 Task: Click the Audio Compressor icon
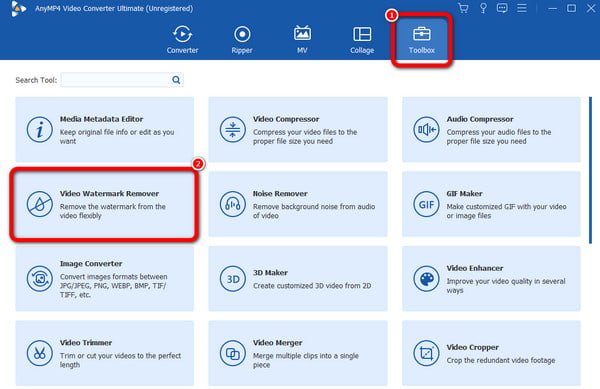pos(426,130)
